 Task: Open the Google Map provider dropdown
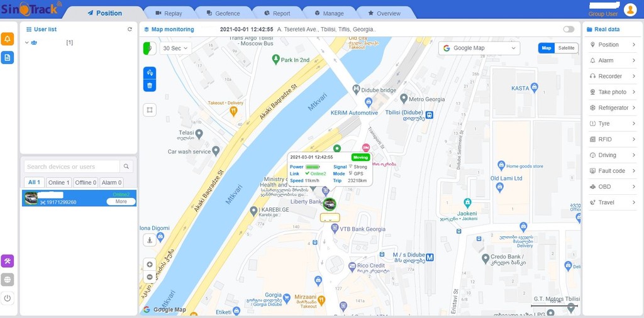coord(479,48)
